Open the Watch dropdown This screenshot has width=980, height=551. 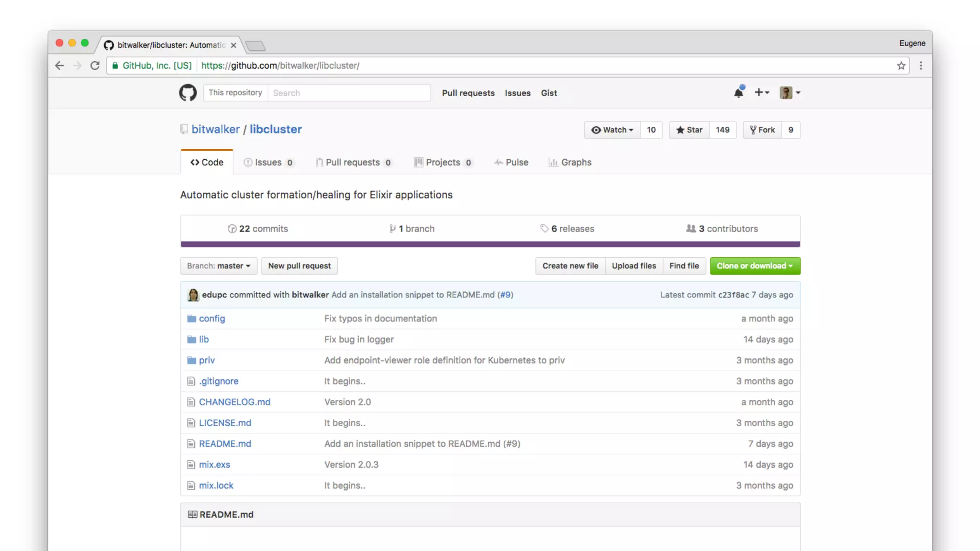coord(612,130)
